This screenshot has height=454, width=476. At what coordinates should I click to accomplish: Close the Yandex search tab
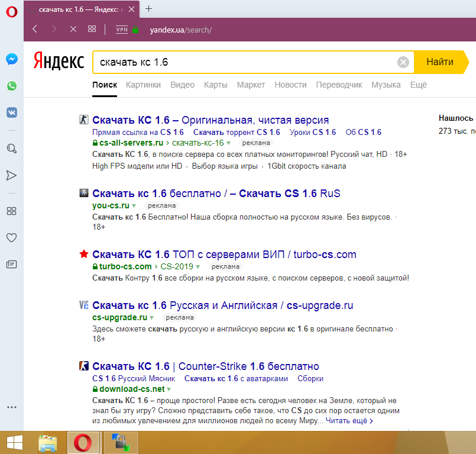click(x=131, y=9)
